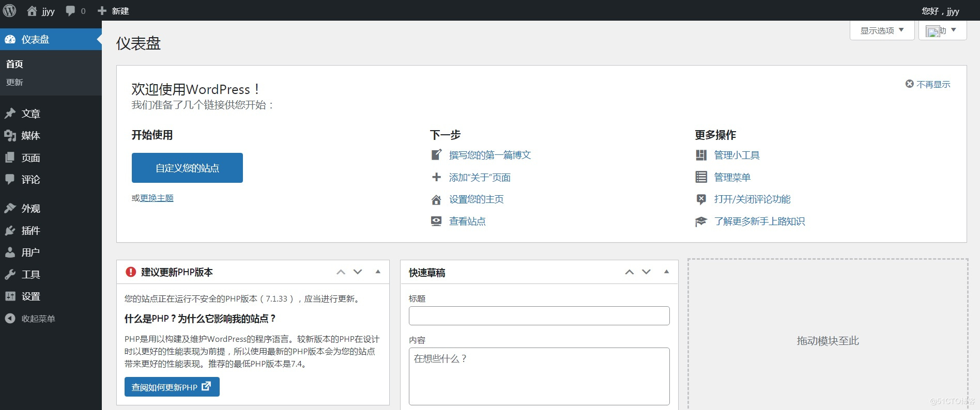Image resolution: width=980 pixels, height=410 pixels.
Task: Click the 评论 comment icon in sidebar
Action: click(x=10, y=179)
